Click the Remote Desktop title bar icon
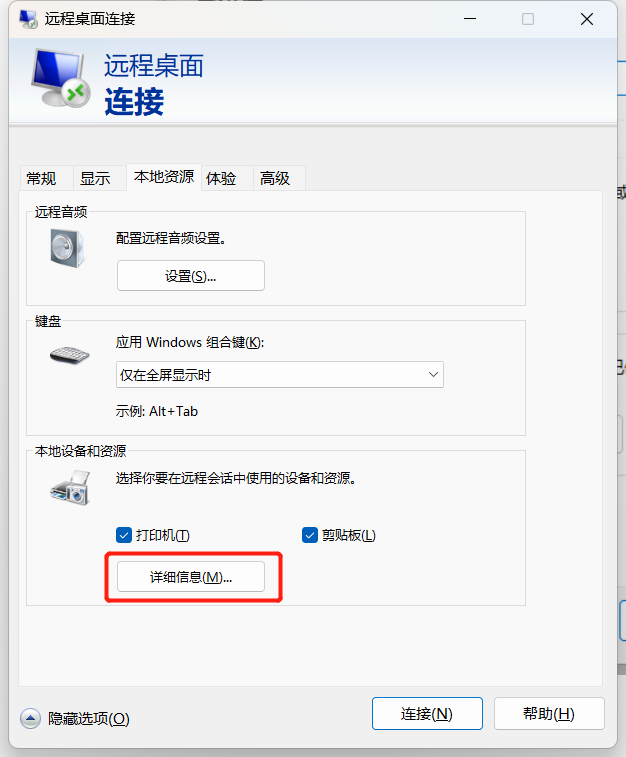Image resolution: width=626 pixels, height=757 pixels. point(28,19)
